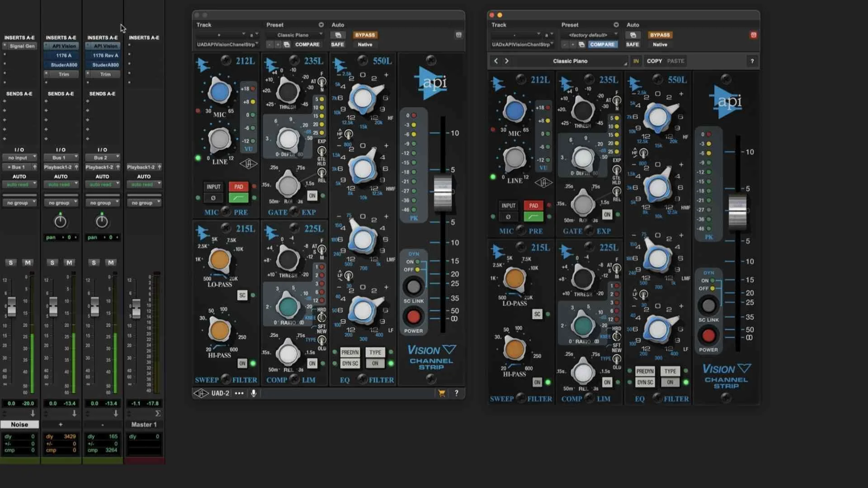This screenshot has width=868, height=488.
Task: Click the COMPARE button in the plugin header
Action: click(307, 44)
